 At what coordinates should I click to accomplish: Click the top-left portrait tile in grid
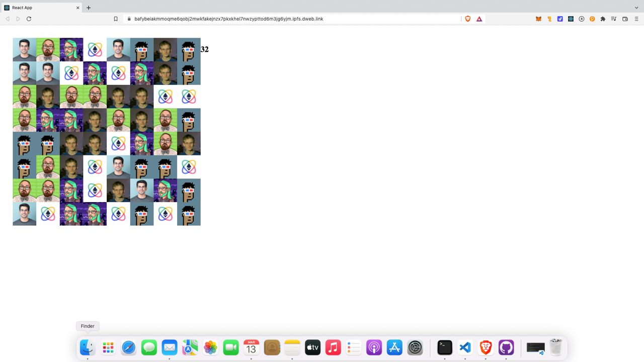pos(24,50)
